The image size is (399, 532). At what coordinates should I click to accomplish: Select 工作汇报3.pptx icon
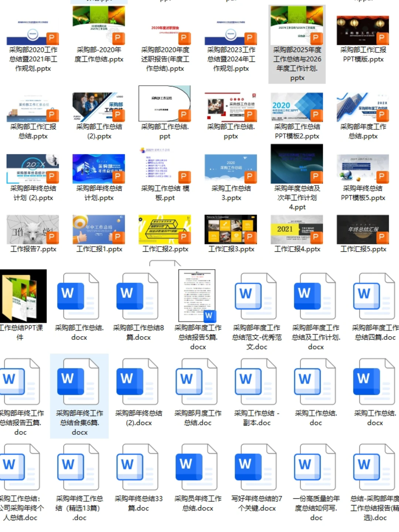pos(231,229)
